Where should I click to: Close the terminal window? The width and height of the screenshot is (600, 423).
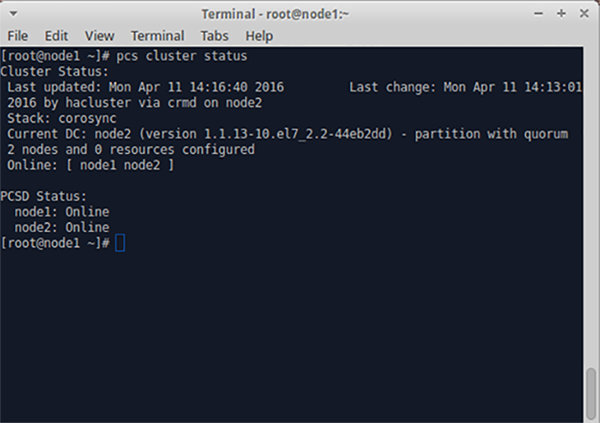pyautogui.click(x=584, y=14)
